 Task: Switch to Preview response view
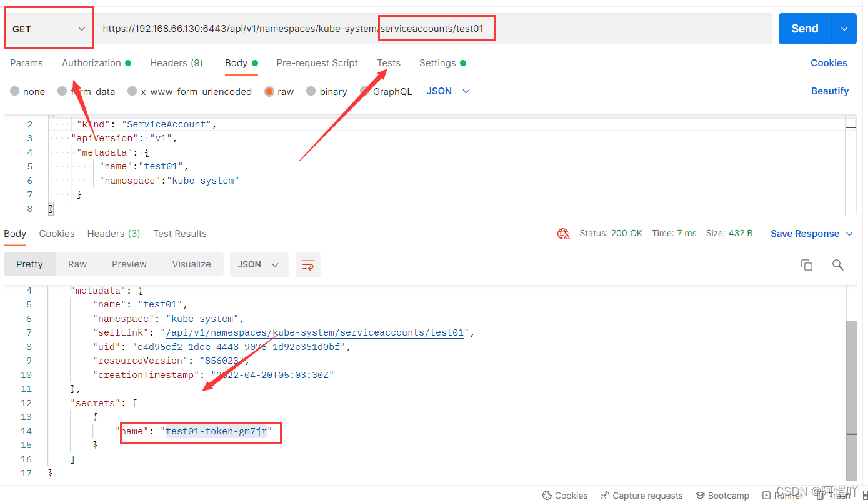click(129, 264)
